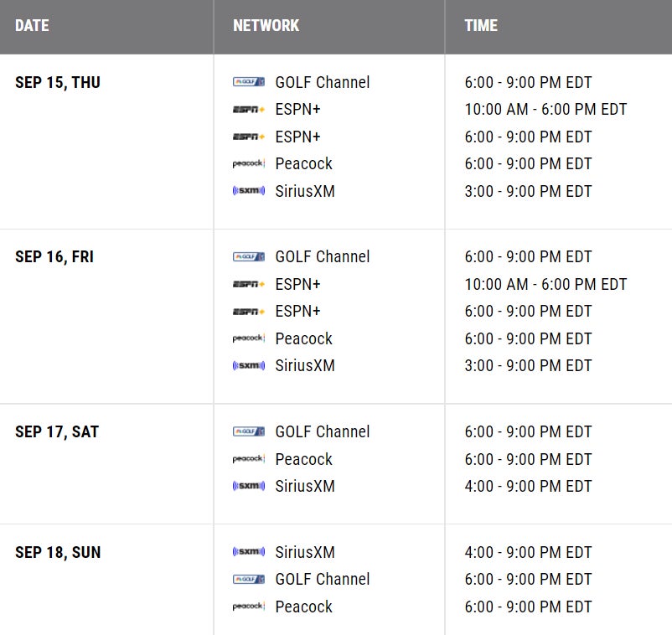Click the SiriusXM logo for Sep 15
This screenshot has height=635, width=672.
249,191
